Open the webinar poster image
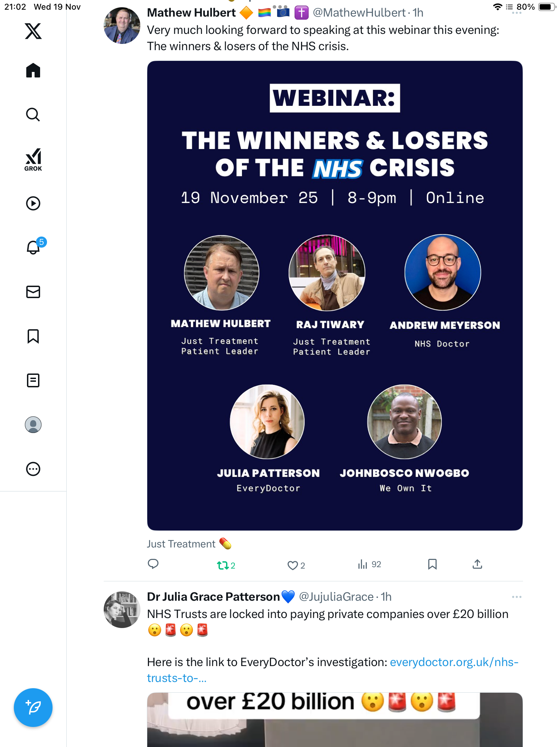The image size is (560, 747). [x=335, y=295]
